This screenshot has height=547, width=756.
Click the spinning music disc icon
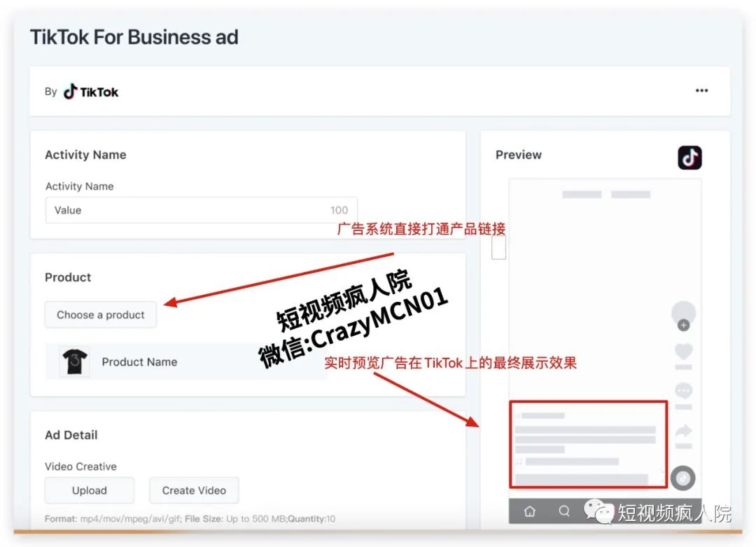tap(682, 478)
